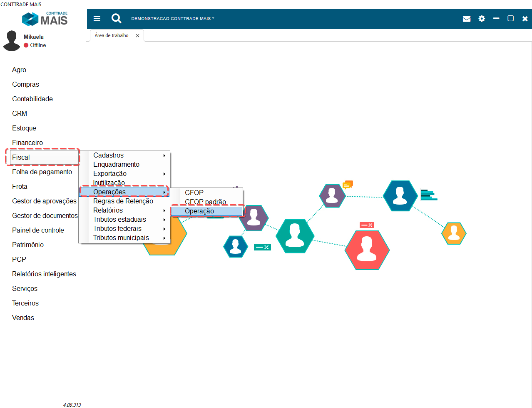Viewport: 532px width, 408px height.
Task: Click the large green user hexagon
Action: (295, 236)
